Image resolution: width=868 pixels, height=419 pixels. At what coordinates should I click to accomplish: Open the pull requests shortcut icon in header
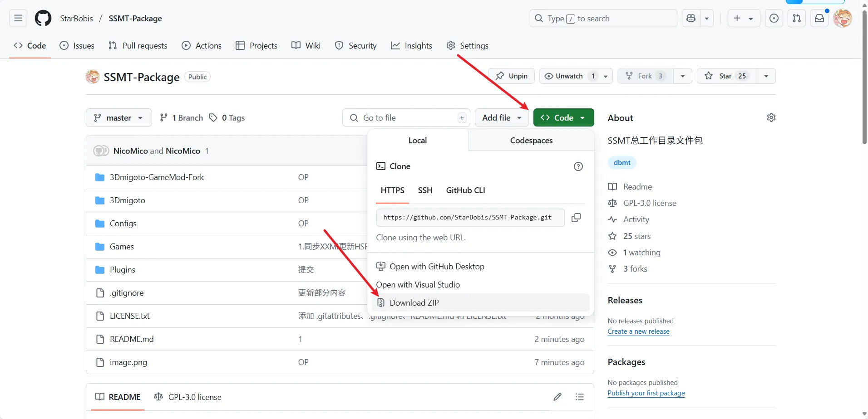coord(797,18)
